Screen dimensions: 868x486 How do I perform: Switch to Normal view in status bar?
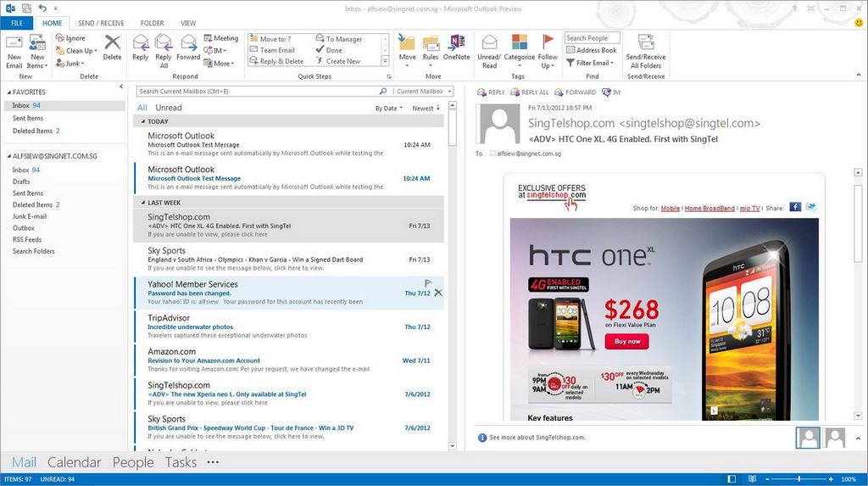[732, 479]
